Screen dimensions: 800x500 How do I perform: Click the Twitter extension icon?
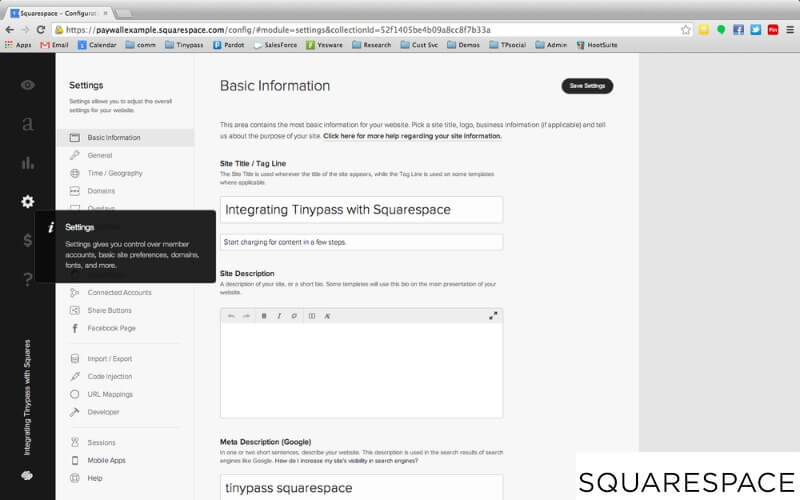point(756,30)
